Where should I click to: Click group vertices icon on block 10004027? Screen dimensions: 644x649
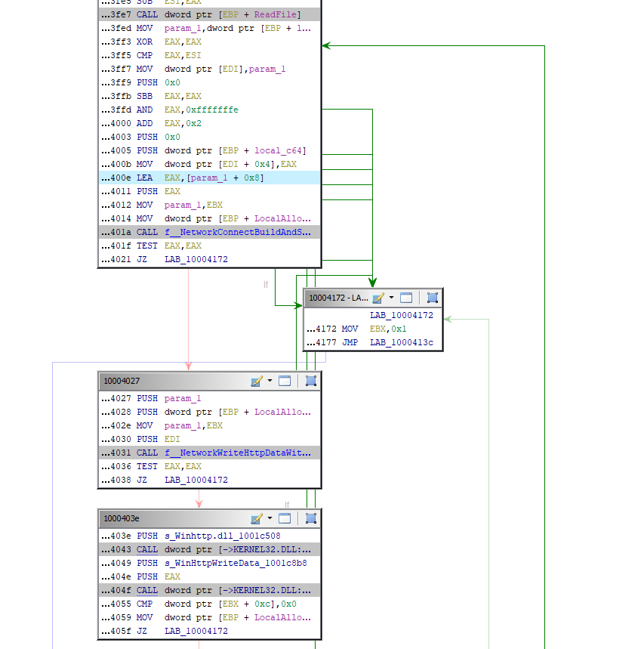click(x=310, y=381)
